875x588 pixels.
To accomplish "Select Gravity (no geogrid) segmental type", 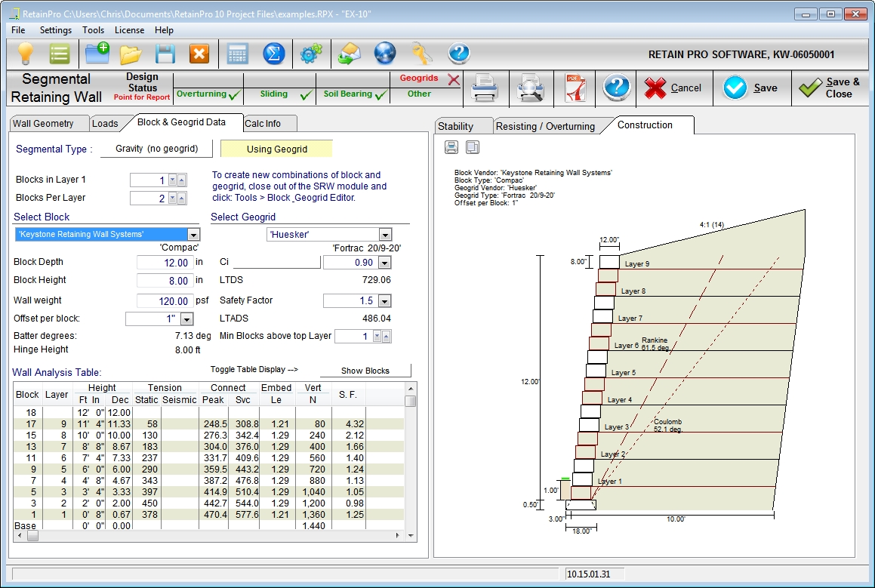I will (x=156, y=149).
